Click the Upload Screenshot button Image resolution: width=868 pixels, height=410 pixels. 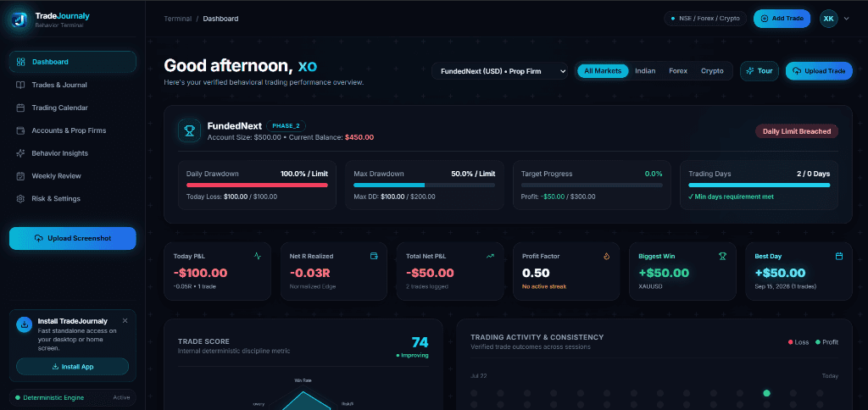point(73,238)
